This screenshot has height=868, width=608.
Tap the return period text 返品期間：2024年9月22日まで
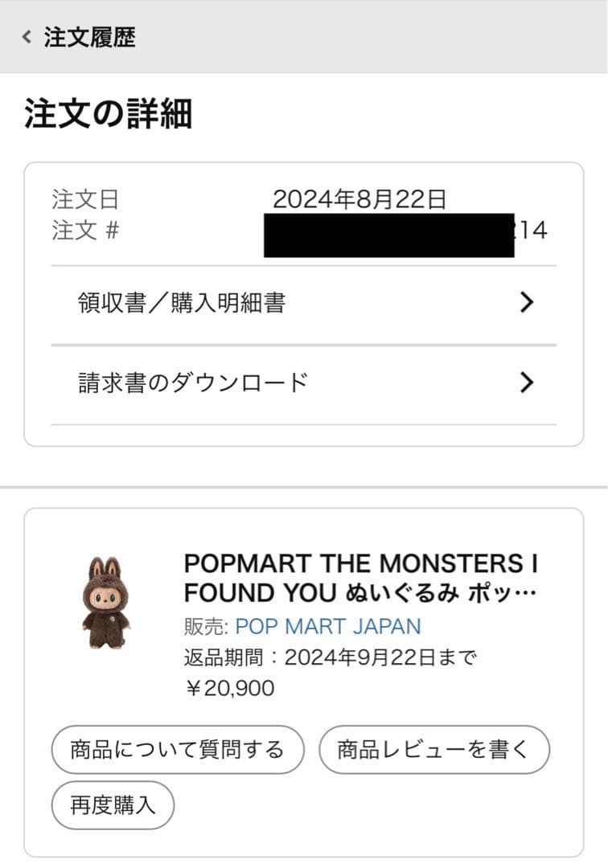pos(331,658)
